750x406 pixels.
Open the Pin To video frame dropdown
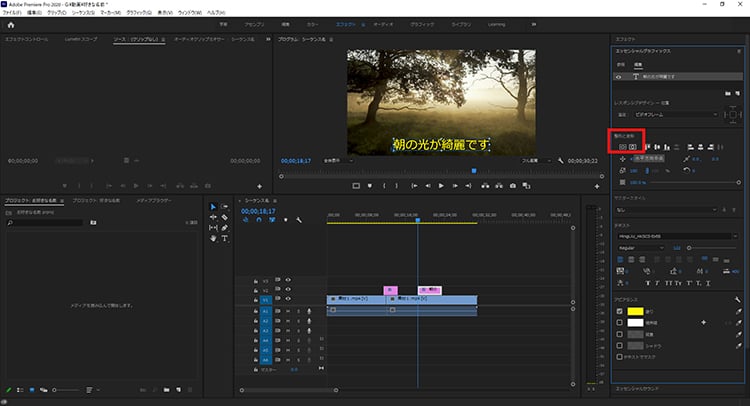pyautogui.click(x=676, y=115)
